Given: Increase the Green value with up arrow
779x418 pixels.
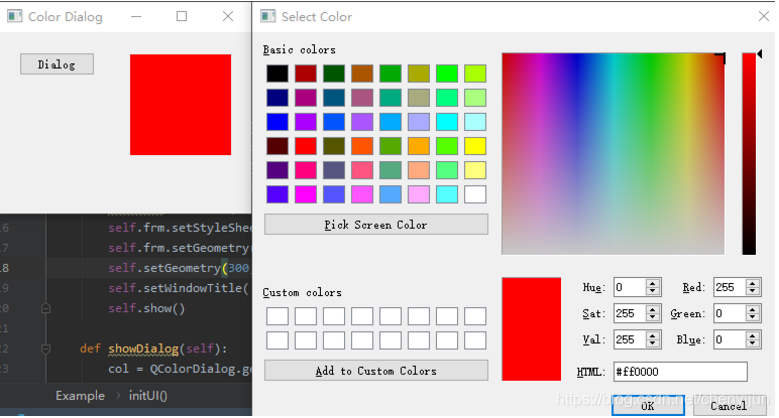Looking at the screenshot, I should click(753, 309).
